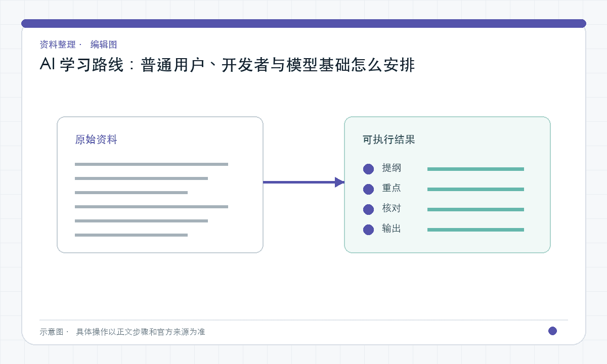Click the footer note 具体操作以正文步骤和官方来源为准
Viewport: 607px width, 364px height.
tap(141, 332)
